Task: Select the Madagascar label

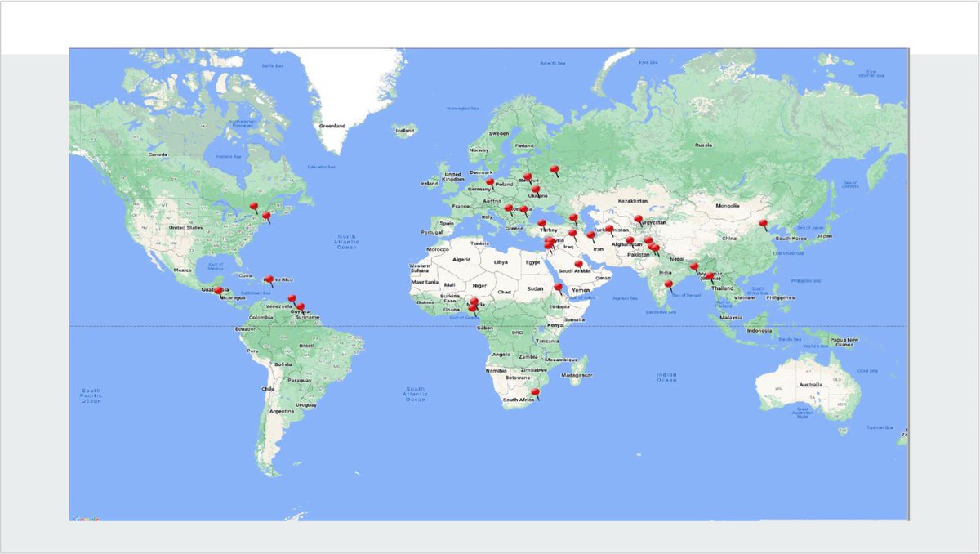Action: point(575,374)
